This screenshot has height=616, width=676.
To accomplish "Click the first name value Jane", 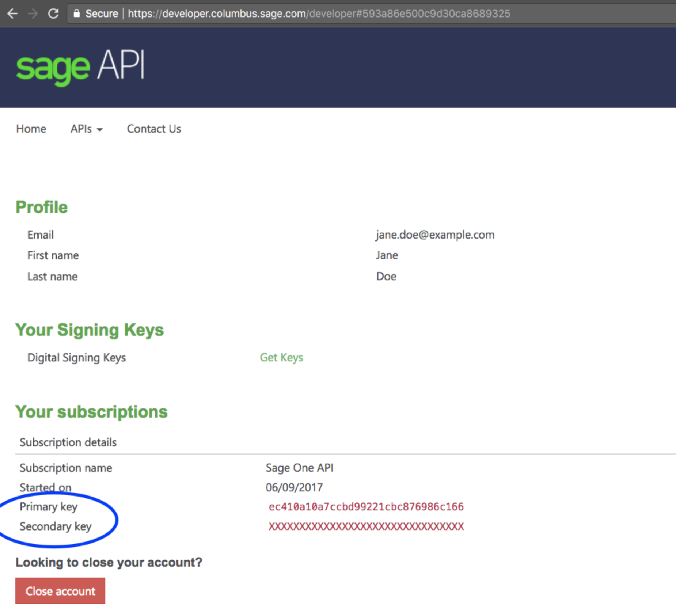I will pos(387,255).
